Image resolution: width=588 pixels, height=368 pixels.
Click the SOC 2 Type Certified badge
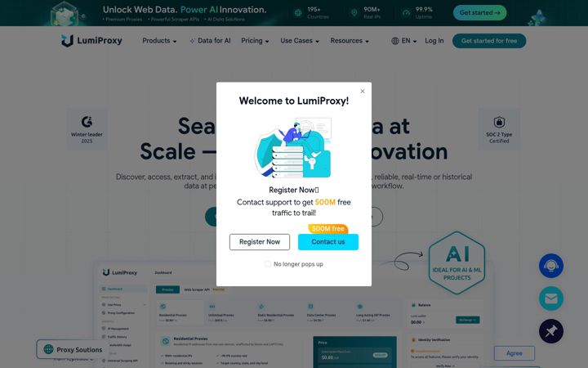click(499, 129)
